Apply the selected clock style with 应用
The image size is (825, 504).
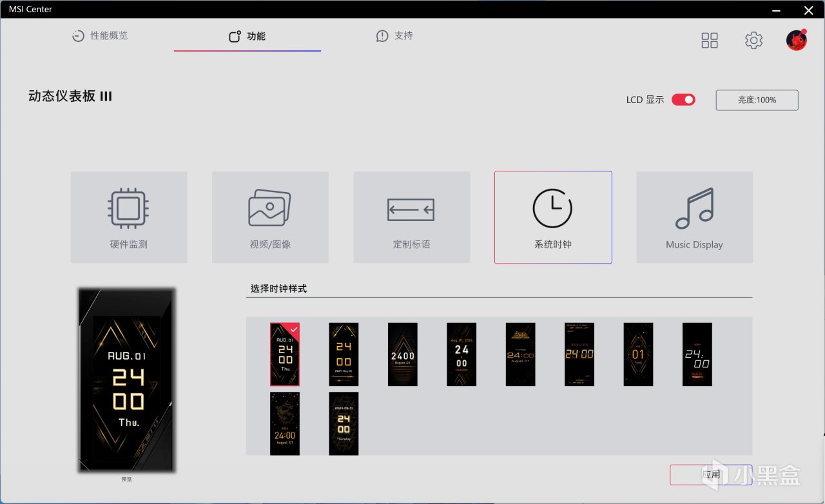tap(710, 474)
